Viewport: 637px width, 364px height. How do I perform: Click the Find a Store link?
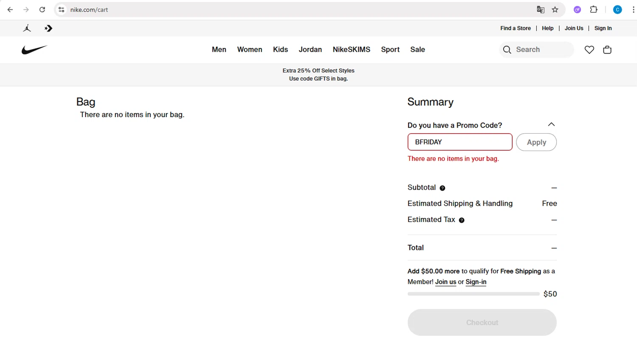(x=516, y=28)
